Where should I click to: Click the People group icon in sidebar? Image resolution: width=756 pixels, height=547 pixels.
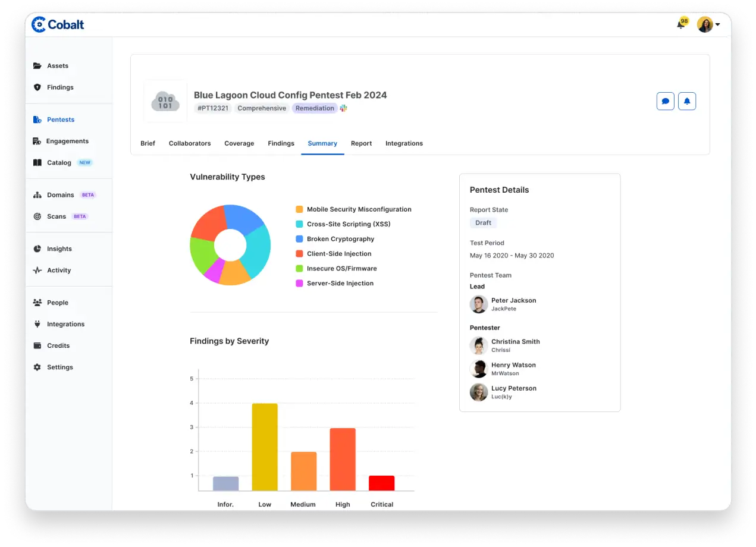pos(37,303)
